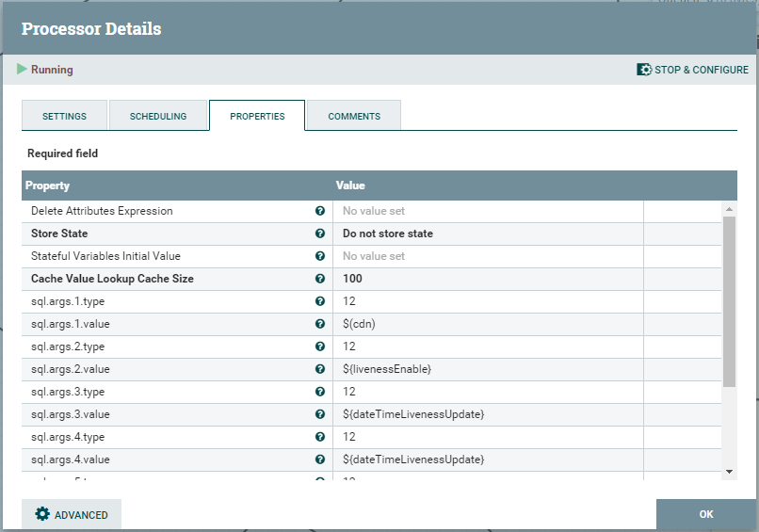Click help icon for sql.args.2.type
The height and width of the screenshot is (532, 759).
pos(320,347)
